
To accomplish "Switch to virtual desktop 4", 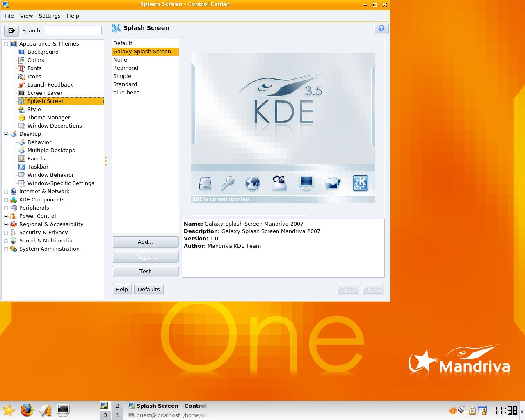I will (117, 415).
